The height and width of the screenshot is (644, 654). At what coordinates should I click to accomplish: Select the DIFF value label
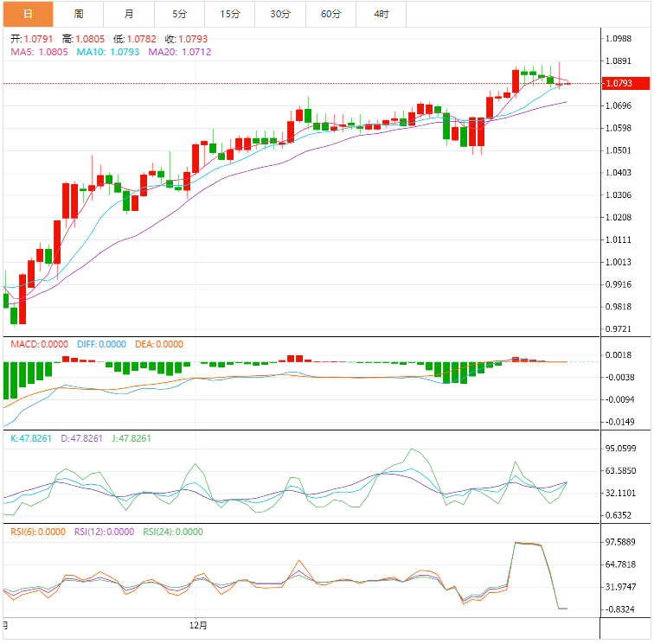pyautogui.click(x=101, y=344)
